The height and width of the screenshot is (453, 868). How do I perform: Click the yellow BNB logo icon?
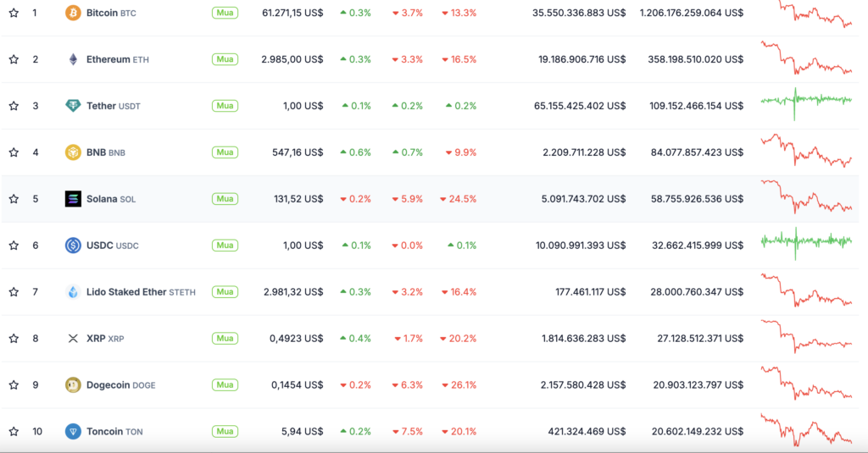73,152
